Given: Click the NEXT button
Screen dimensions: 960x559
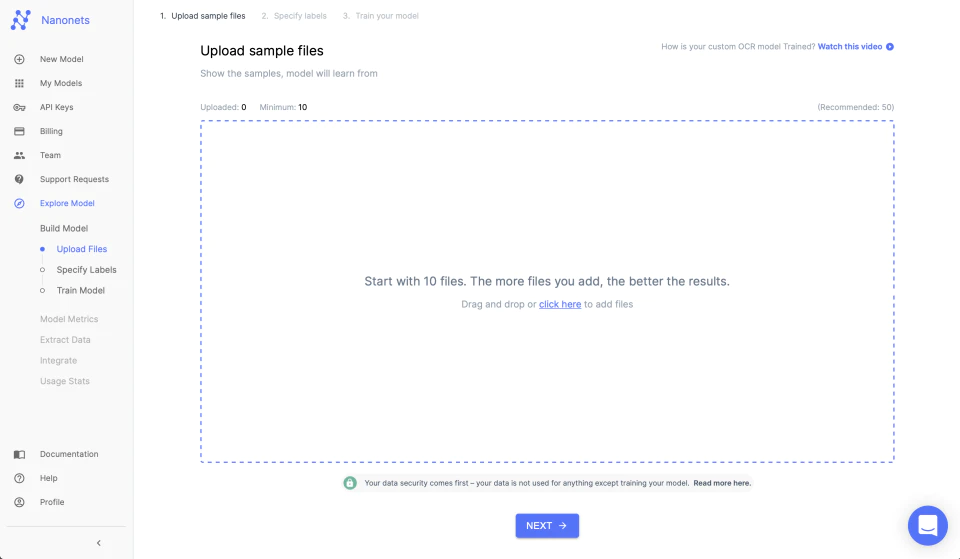Looking at the screenshot, I should point(547,526).
